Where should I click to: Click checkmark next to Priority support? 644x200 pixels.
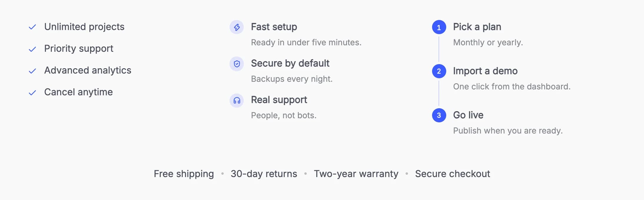pos(32,49)
